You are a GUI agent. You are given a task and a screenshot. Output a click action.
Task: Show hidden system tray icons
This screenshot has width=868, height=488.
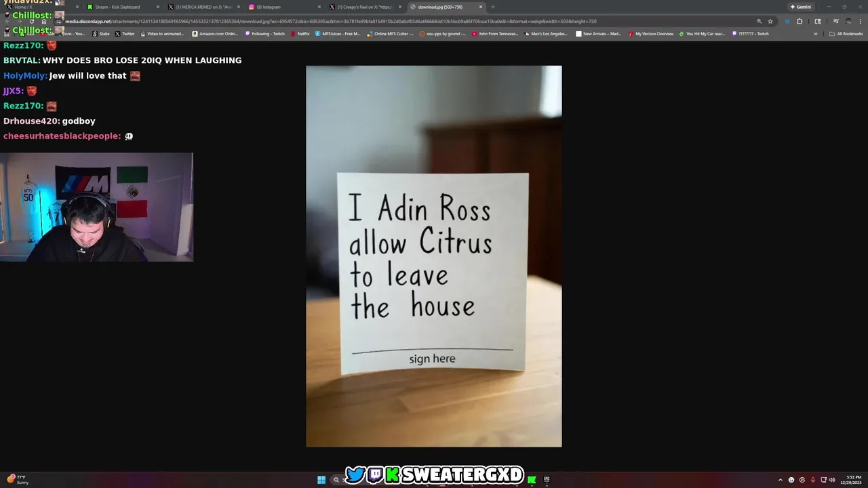[780, 480]
